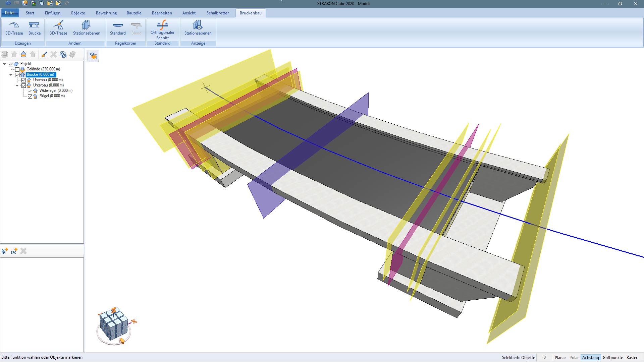The image size is (644, 362).
Task: Collapse the Unterbau tree node
Action: coord(17,85)
